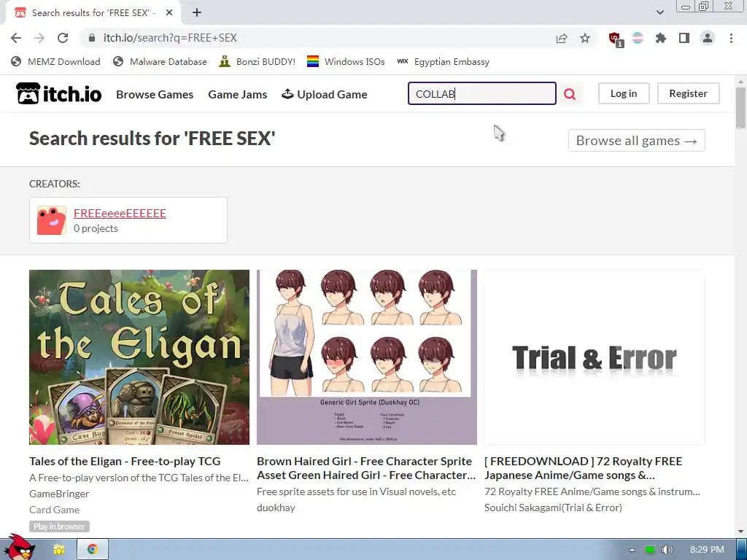Click the scrollbar down arrow

pyautogui.click(x=740, y=532)
